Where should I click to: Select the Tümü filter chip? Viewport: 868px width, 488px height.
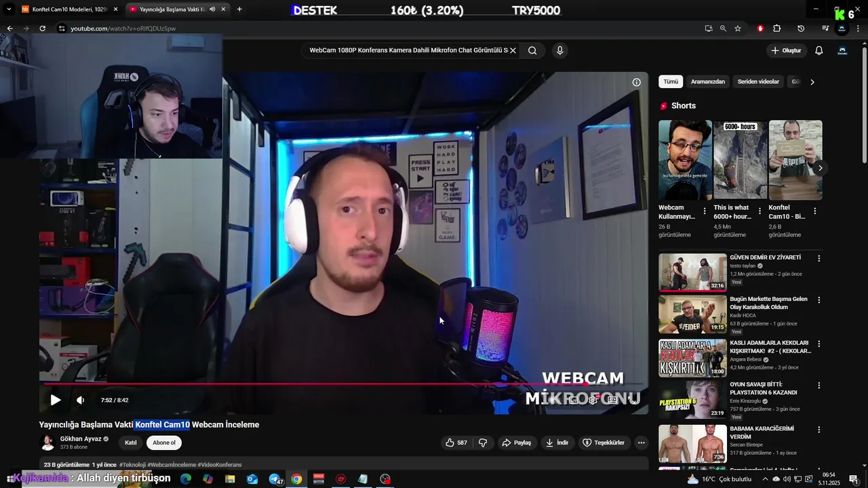click(671, 81)
